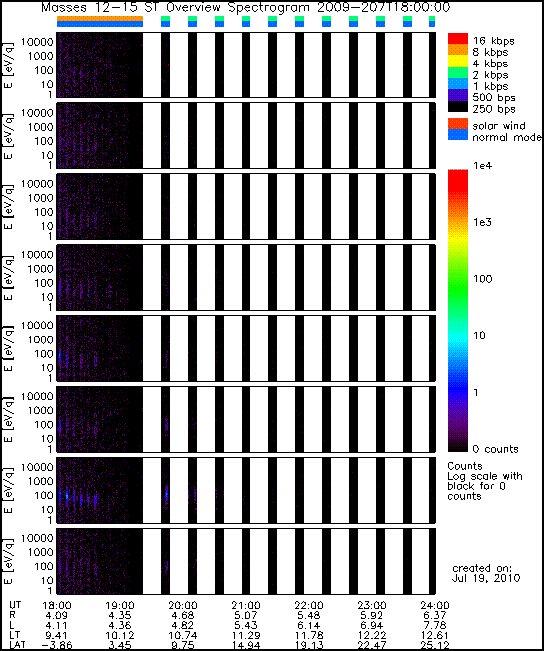The image size is (544, 651).
Task: Click the L value '6.14'
Action: coord(309,625)
